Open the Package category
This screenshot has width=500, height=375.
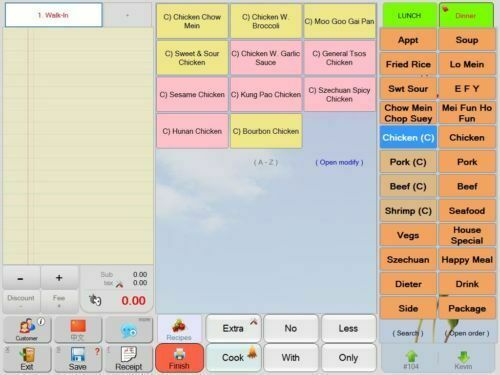click(x=467, y=308)
